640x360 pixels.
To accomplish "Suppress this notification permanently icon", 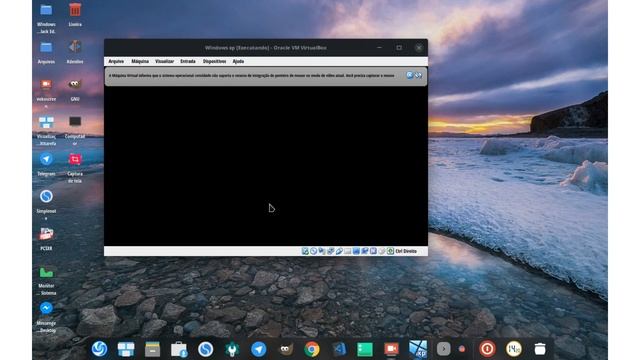I will pos(418,75).
